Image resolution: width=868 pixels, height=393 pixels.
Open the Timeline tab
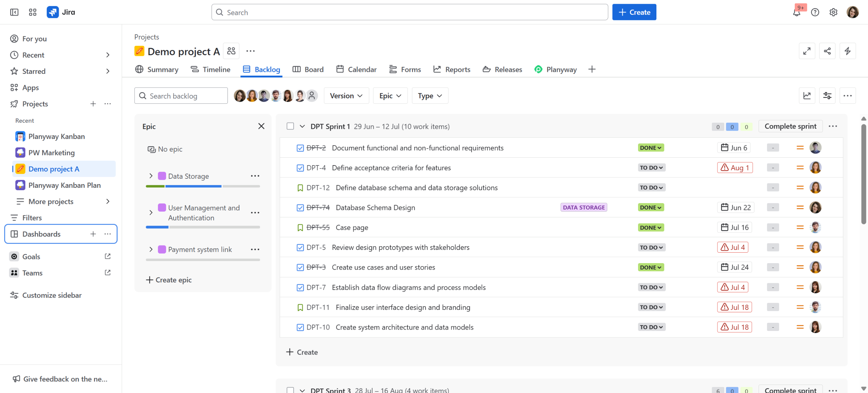coord(211,69)
